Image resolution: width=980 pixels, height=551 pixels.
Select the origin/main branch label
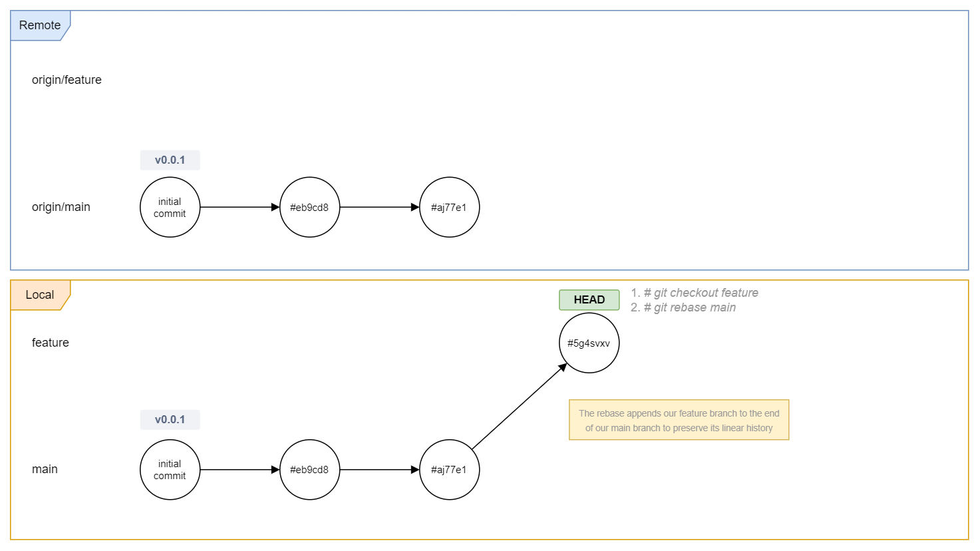click(61, 207)
